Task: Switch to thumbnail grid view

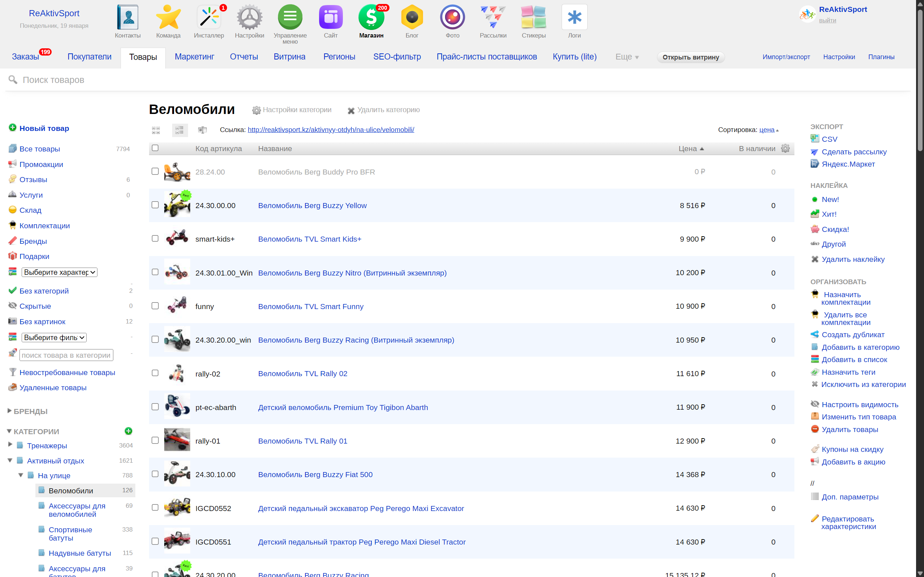Action: [156, 130]
